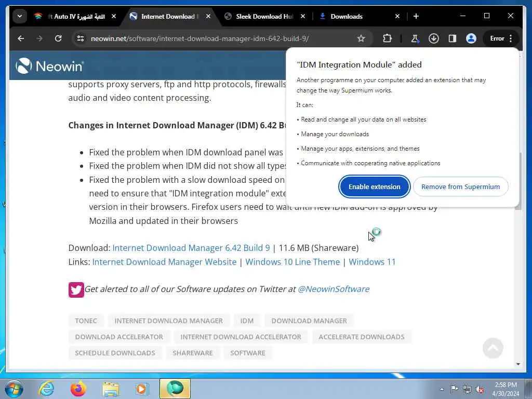Launch Internet Explorer from the taskbar
Screen dimensions: 532x399
coord(46,389)
